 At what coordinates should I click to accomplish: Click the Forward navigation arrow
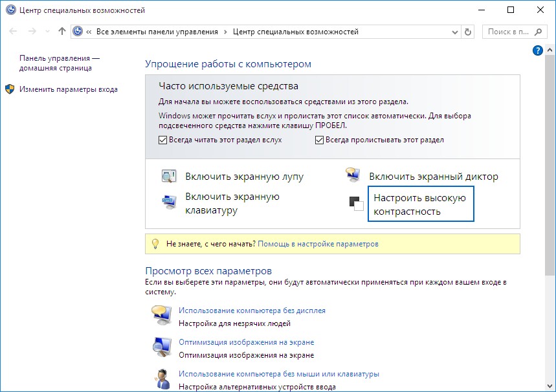[x=32, y=32]
